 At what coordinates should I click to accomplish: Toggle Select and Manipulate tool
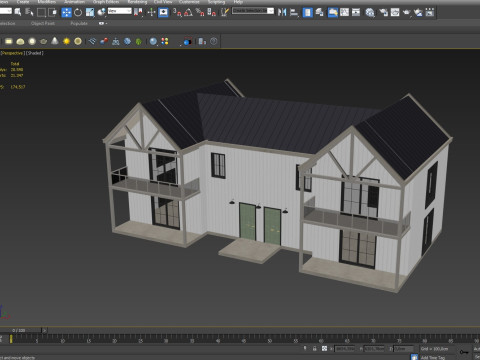tap(152, 13)
